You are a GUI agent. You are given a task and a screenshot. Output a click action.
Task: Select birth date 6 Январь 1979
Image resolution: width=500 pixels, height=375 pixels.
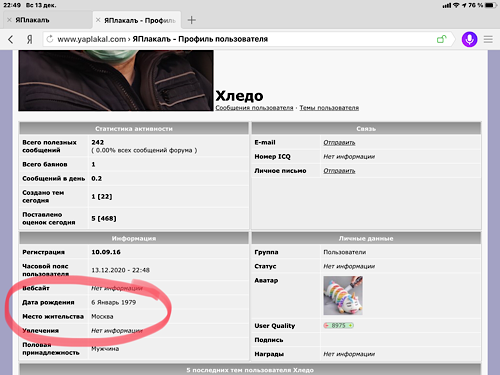114,302
